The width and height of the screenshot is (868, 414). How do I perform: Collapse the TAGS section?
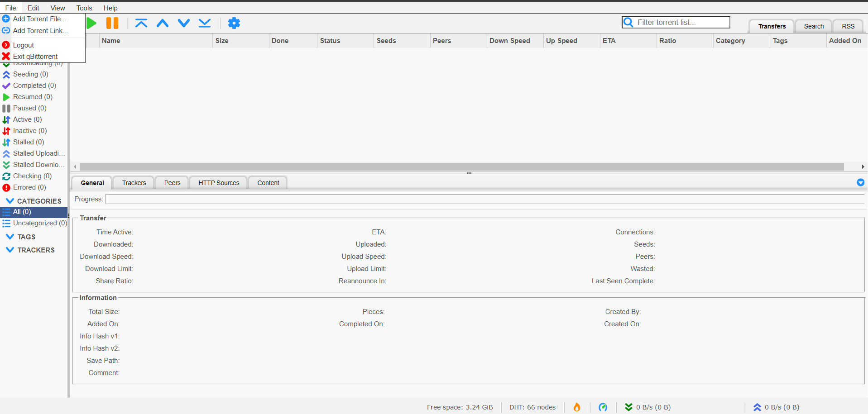point(10,236)
